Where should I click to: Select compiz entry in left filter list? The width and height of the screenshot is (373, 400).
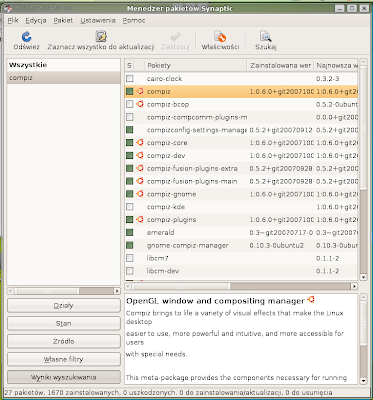tap(63, 78)
